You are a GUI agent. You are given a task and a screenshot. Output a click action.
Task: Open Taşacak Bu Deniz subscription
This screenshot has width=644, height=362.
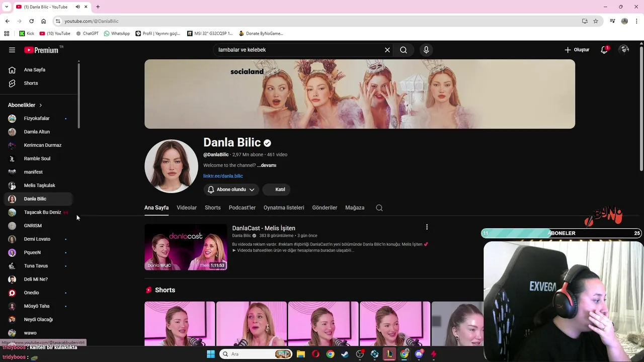point(39,212)
